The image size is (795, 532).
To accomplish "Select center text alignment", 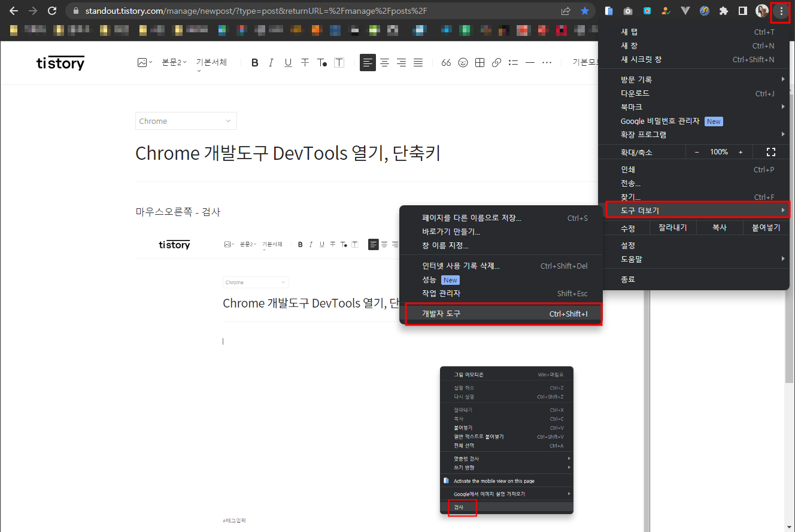I will 384,62.
